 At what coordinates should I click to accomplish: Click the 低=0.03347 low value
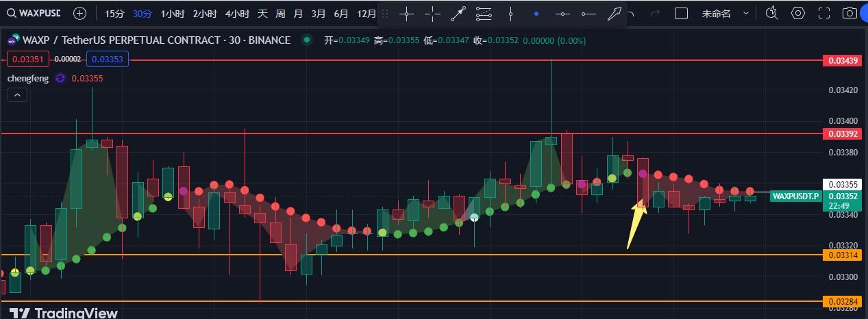pyautogui.click(x=446, y=40)
